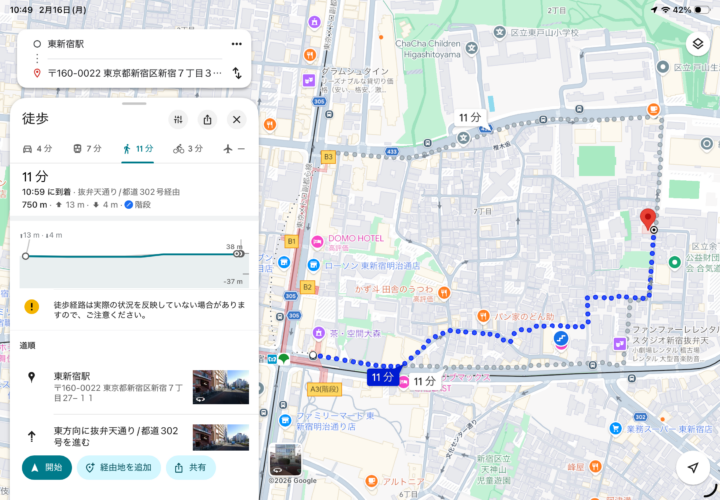The height and width of the screenshot is (500, 720).
Task: Open route options sliders icon
Action: click(178, 119)
